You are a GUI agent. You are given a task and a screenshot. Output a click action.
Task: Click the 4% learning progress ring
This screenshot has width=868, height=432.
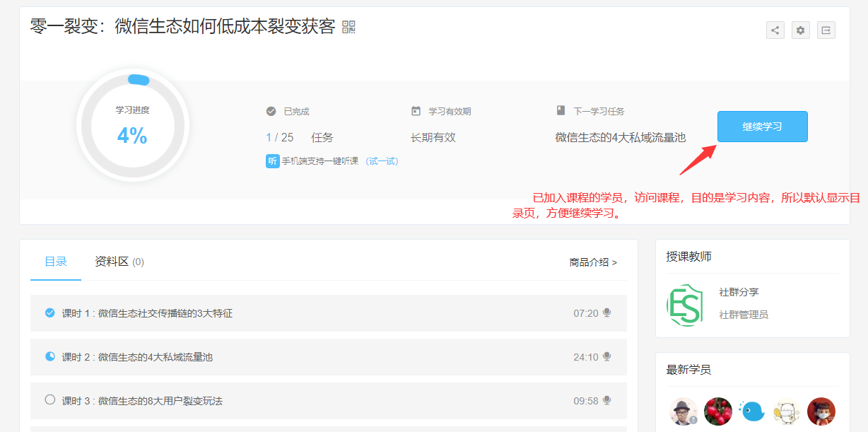(x=132, y=126)
